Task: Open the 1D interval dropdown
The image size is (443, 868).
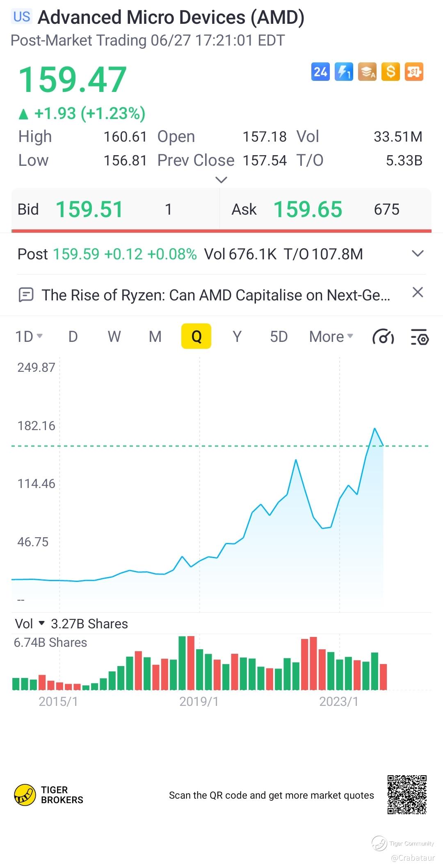Action: coord(29,337)
